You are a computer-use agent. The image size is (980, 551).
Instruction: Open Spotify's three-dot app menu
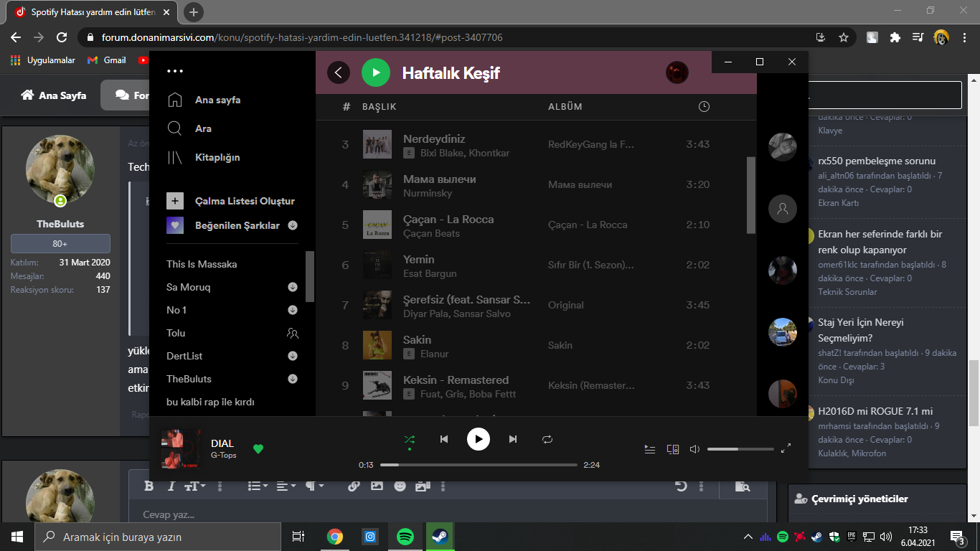tap(175, 71)
